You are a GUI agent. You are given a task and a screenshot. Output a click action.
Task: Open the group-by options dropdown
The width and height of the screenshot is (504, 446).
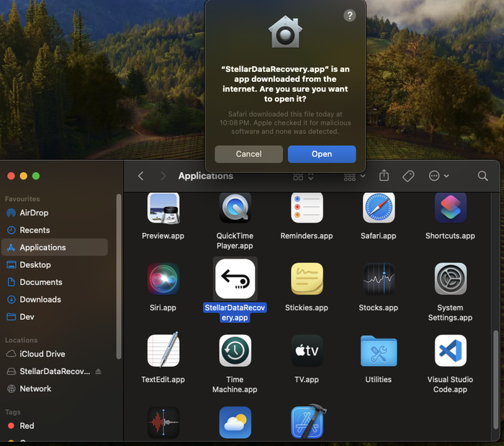354,177
